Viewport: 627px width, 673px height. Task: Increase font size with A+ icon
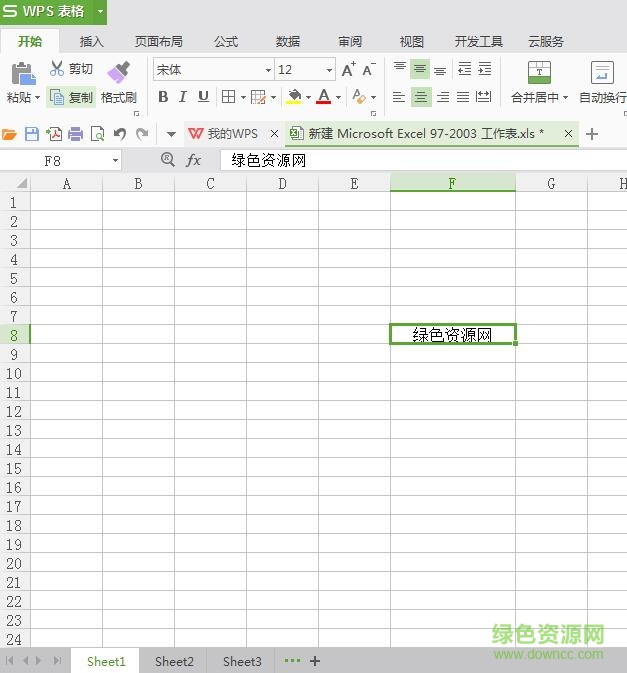pos(348,70)
